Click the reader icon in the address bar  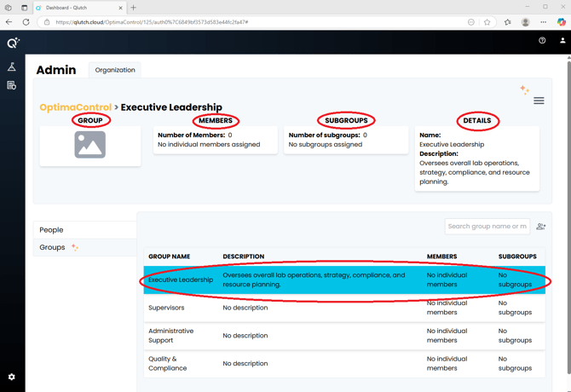(x=470, y=22)
